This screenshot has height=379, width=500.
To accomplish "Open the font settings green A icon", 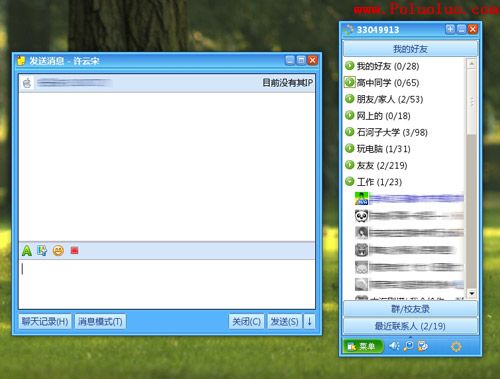I will [27, 250].
